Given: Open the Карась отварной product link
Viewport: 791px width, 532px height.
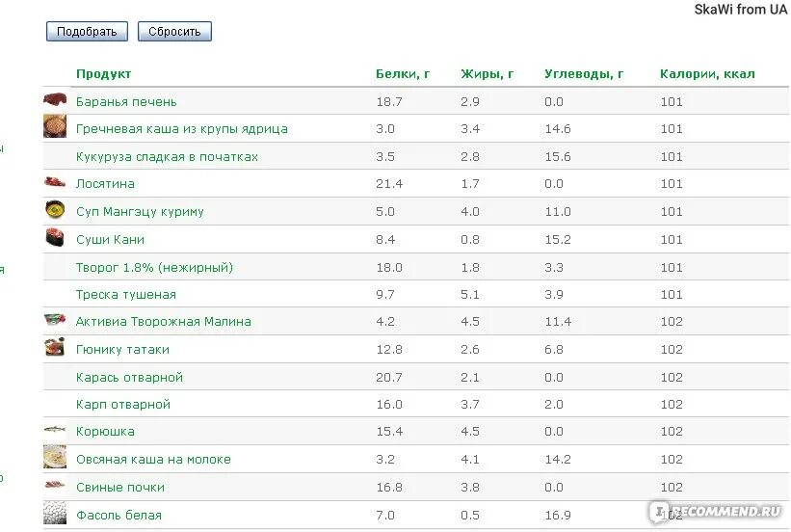Looking at the screenshot, I should [130, 377].
